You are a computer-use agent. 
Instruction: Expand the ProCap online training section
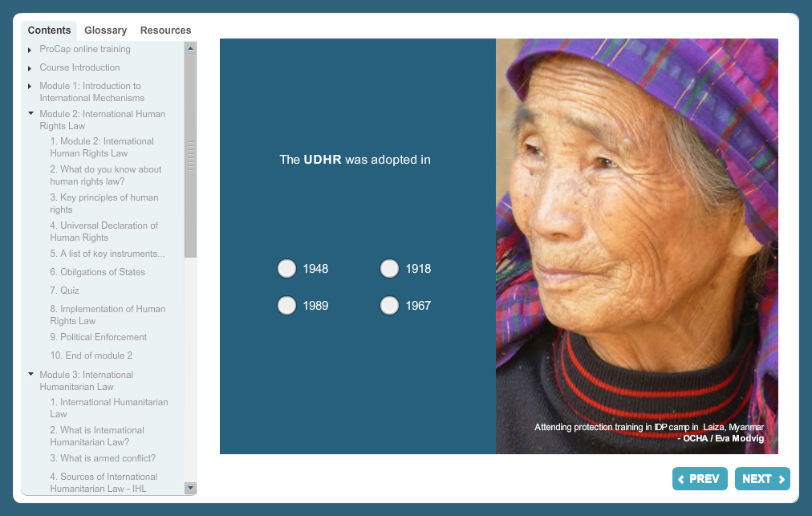(x=30, y=50)
